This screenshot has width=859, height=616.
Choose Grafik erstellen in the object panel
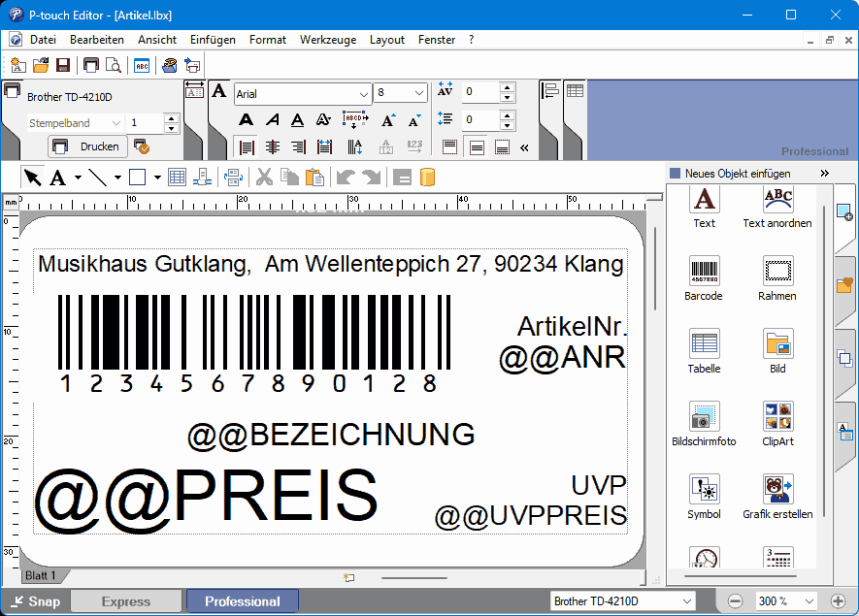(777, 497)
